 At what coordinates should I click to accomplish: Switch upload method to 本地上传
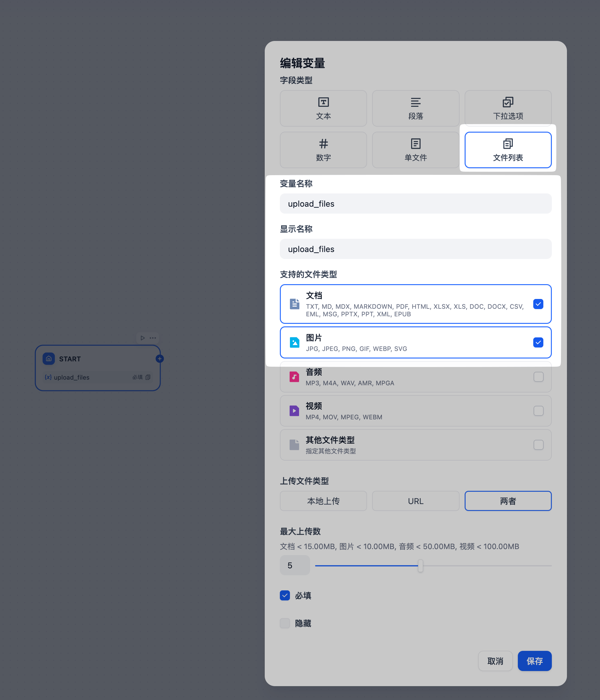click(323, 501)
